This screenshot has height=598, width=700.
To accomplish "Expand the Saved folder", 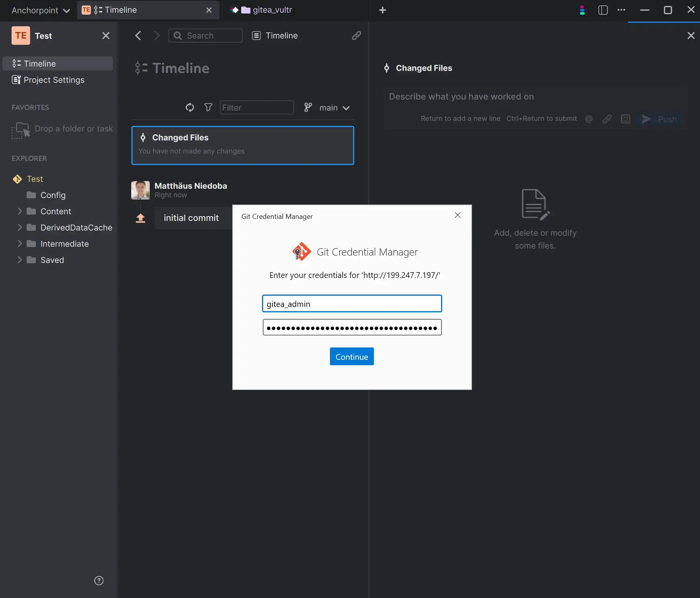I will 20,260.
